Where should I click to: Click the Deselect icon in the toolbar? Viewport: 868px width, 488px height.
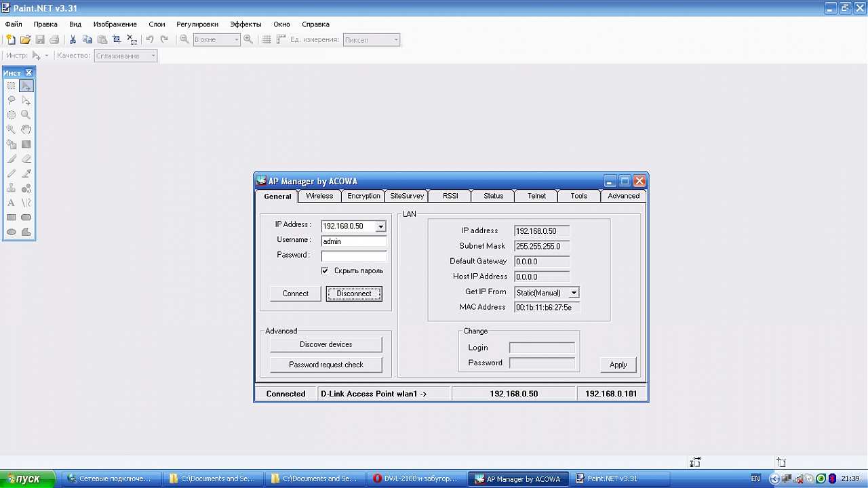click(132, 40)
